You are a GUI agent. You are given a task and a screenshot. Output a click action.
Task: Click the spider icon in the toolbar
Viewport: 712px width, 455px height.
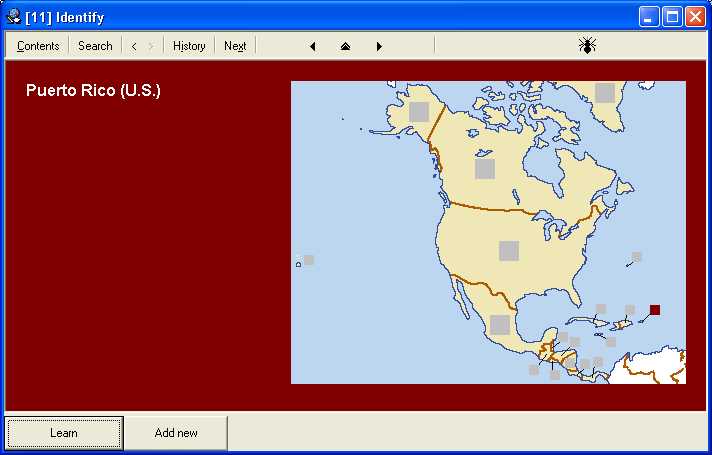click(587, 45)
